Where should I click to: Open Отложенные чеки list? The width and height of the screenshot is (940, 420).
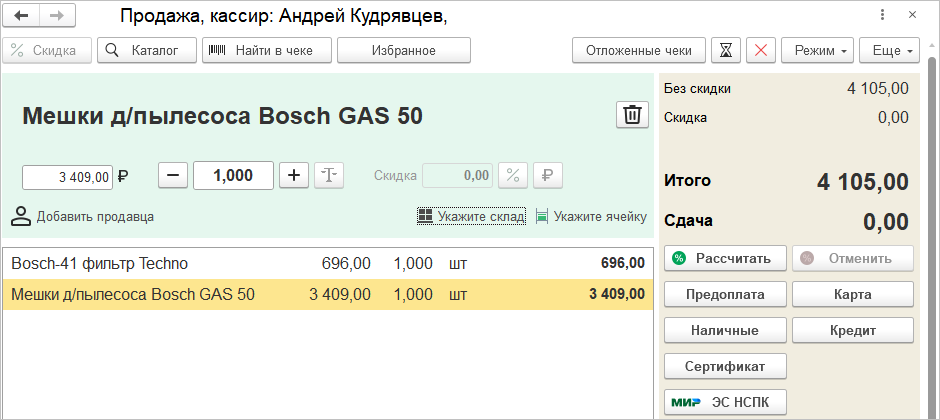pos(639,50)
